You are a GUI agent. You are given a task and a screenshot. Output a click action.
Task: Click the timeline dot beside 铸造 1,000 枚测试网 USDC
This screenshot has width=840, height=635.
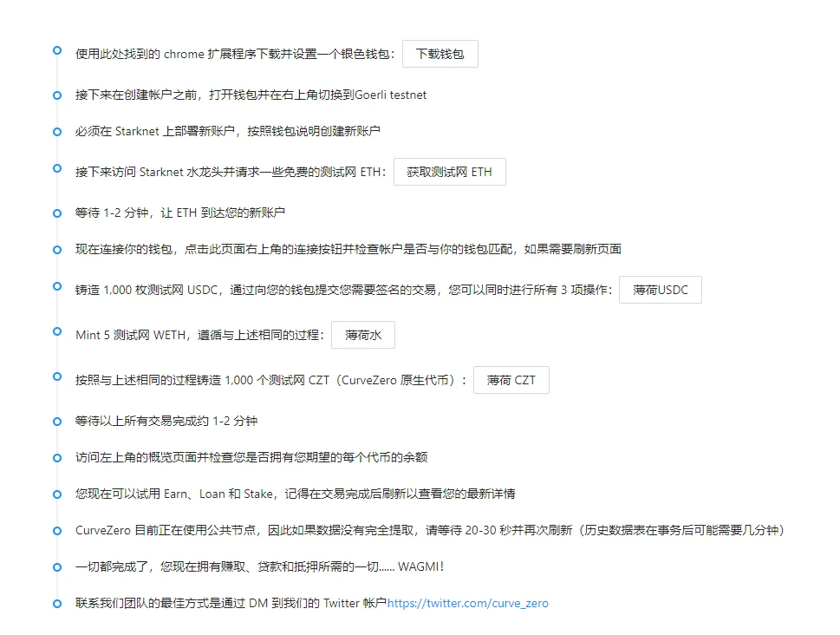click(57, 286)
